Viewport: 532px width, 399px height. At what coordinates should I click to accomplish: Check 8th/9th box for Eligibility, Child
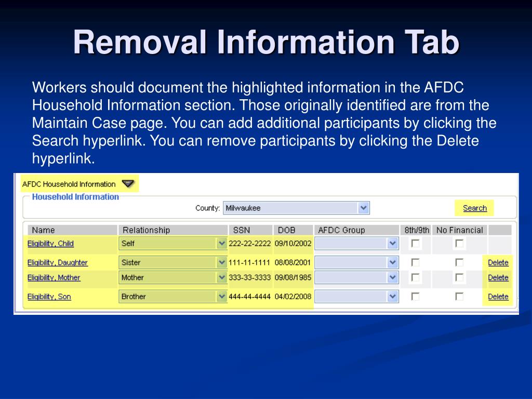415,243
